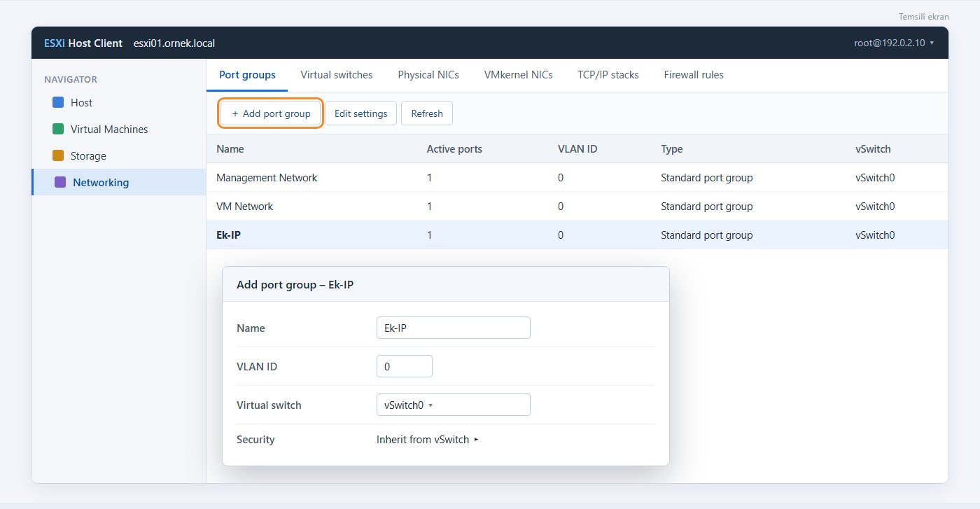Click the ESXi Host Client title

pos(83,43)
